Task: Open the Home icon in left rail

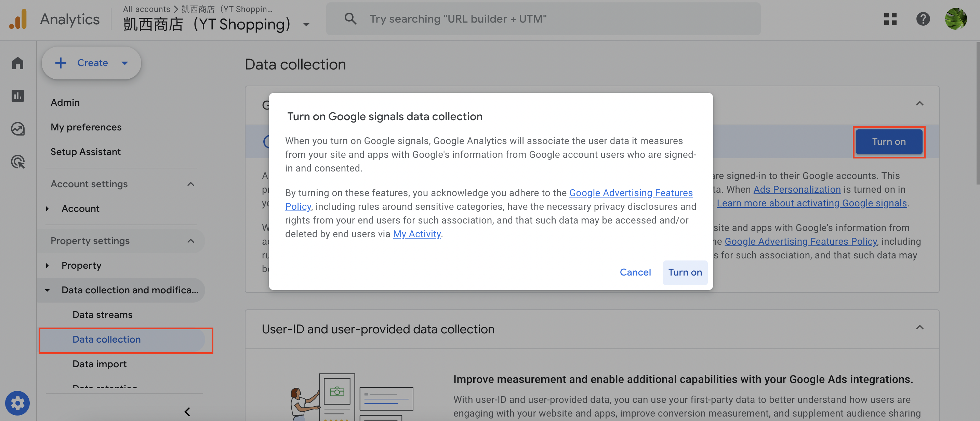Action: 17,63
